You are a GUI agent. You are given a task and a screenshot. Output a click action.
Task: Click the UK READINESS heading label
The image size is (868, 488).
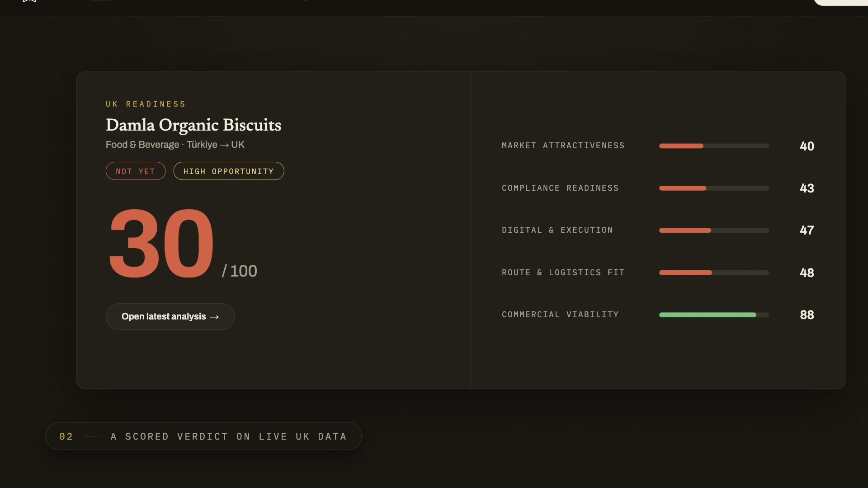(146, 104)
